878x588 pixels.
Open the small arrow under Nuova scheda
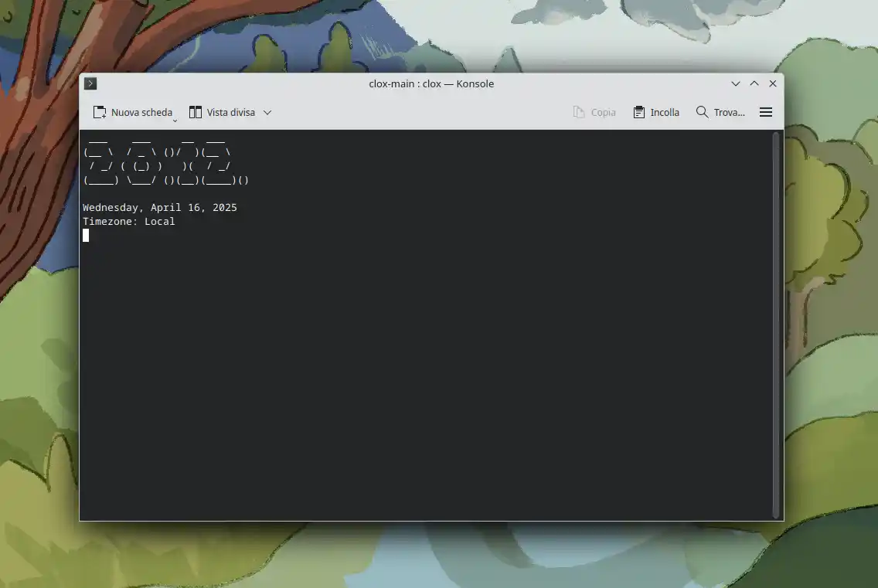[175, 120]
